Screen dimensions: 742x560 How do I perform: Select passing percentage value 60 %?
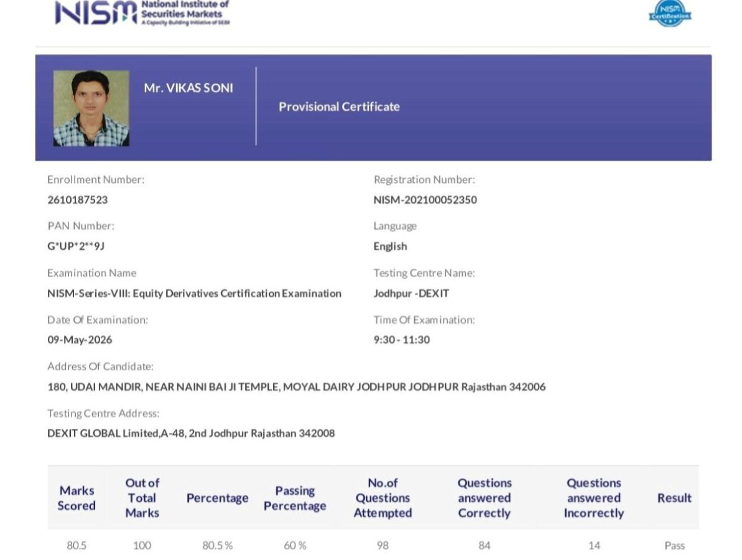point(295,545)
